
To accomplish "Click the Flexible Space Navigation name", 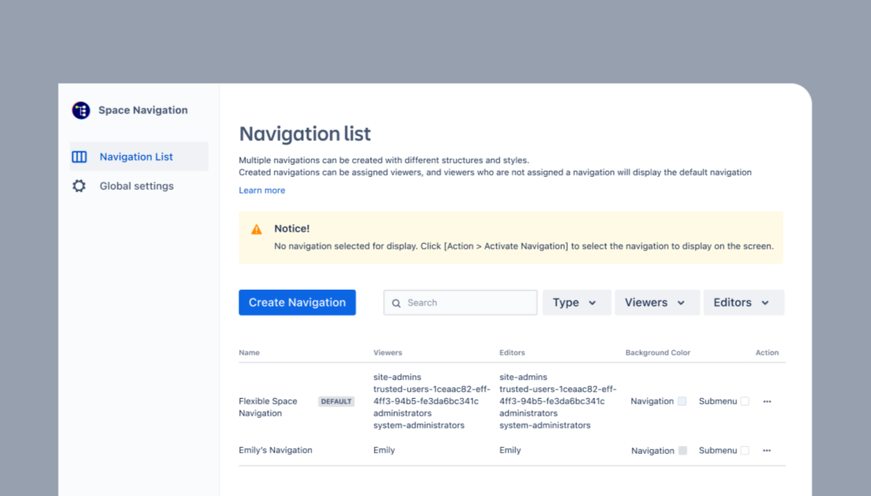I will tap(268, 407).
